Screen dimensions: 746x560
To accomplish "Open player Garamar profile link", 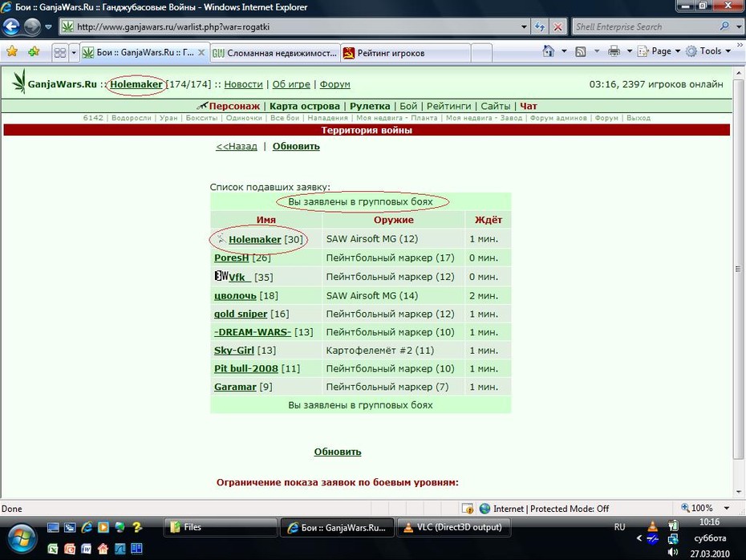I will click(x=235, y=387).
